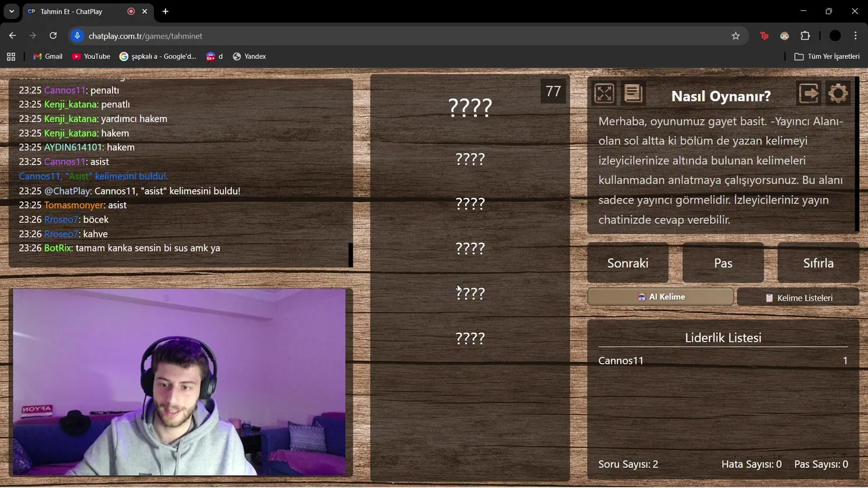This screenshot has height=488, width=868.
Task: Focus the chatplay.com.tr address bar
Action: pos(407,36)
